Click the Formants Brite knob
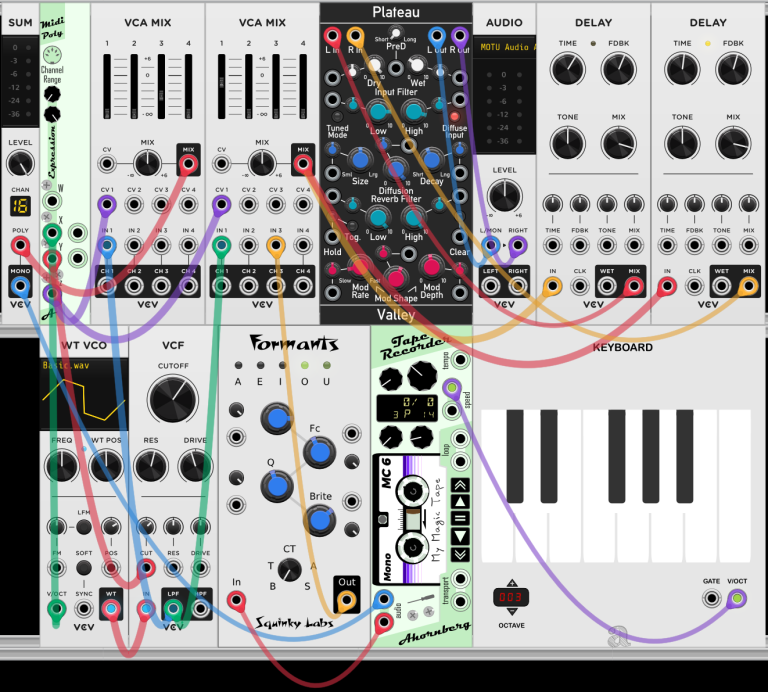Viewport: 768px width, 692px height. coord(319,521)
